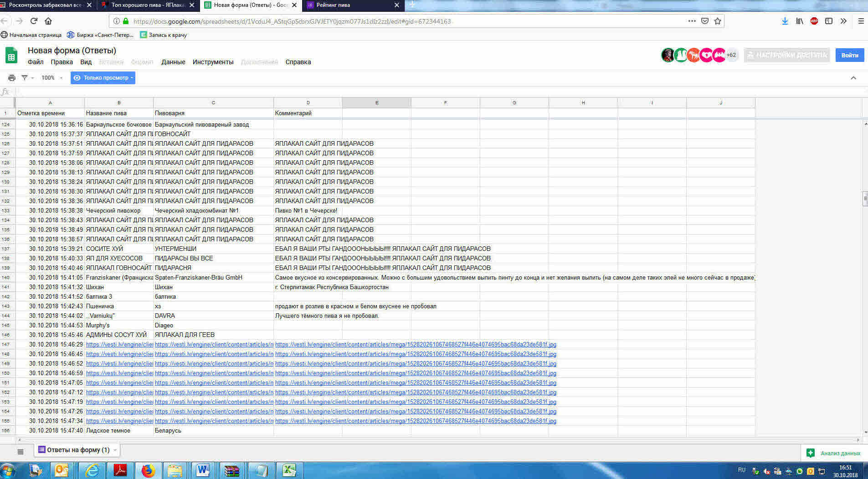Open the Только просмотр mode dropdown
Viewport: 868px width, 479px height.
[103, 78]
